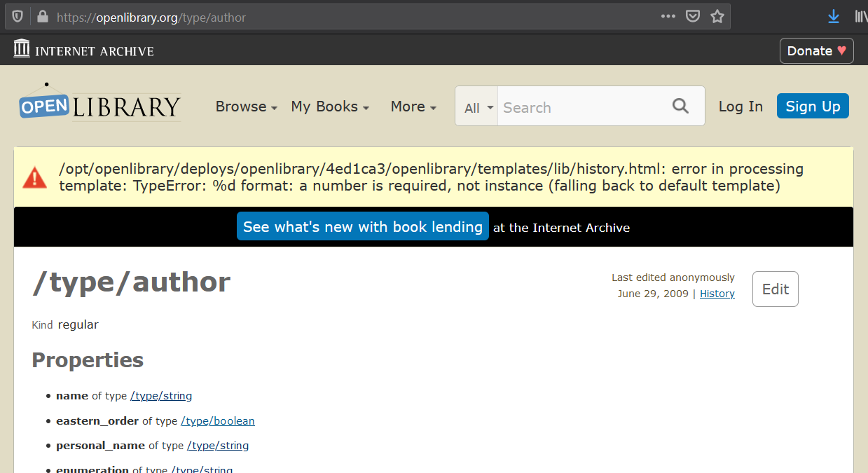Open /type/string link for personal_name
The width and height of the screenshot is (868, 473).
tap(218, 446)
